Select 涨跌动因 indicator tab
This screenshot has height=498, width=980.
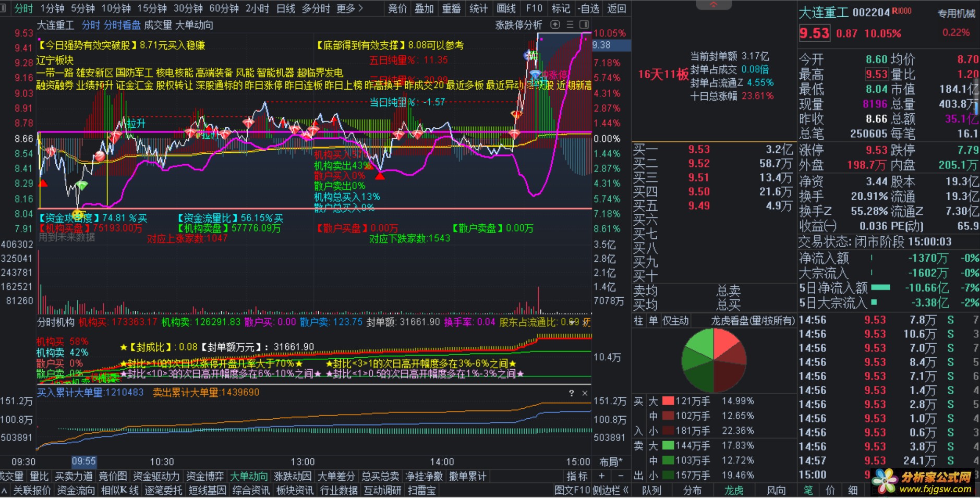[x=293, y=476]
